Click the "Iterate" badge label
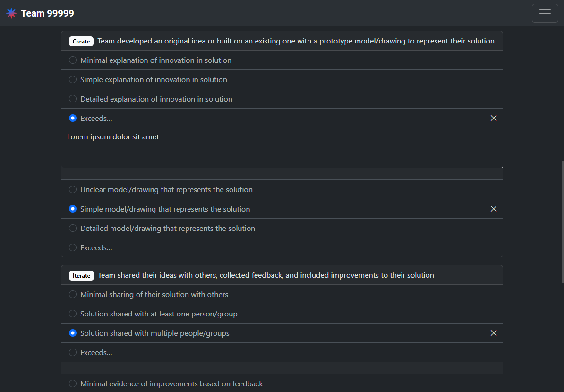The height and width of the screenshot is (392, 564). coord(81,275)
